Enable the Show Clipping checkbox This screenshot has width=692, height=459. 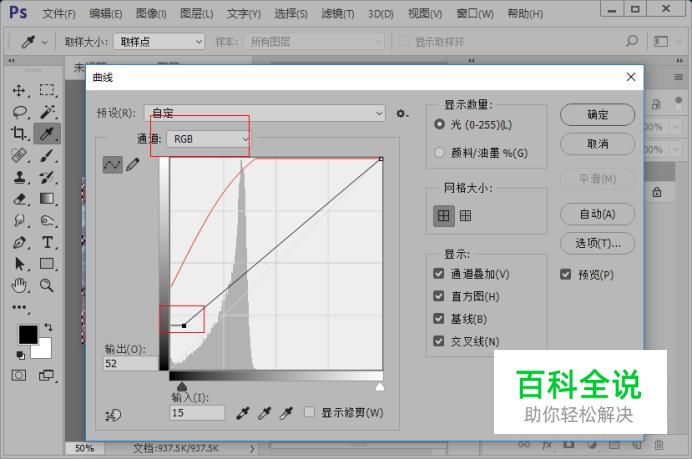click(x=309, y=412)
